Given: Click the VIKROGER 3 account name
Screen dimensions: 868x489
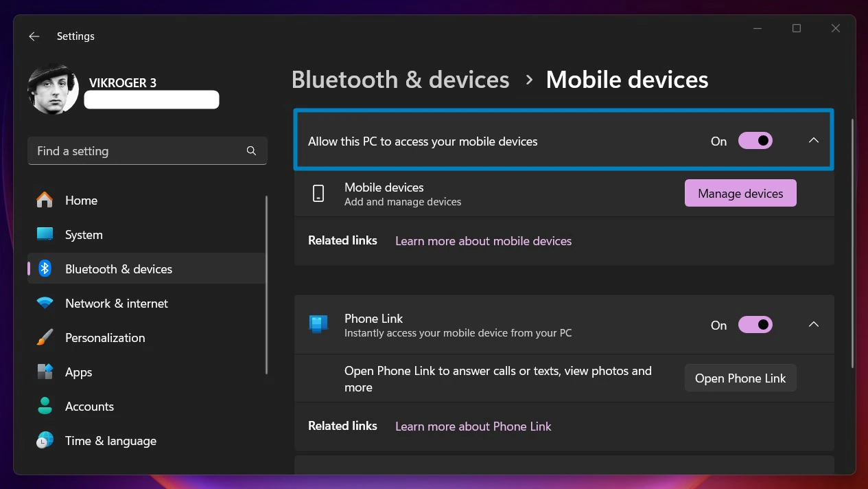Looking at the screenshot, I should point(123,82).
